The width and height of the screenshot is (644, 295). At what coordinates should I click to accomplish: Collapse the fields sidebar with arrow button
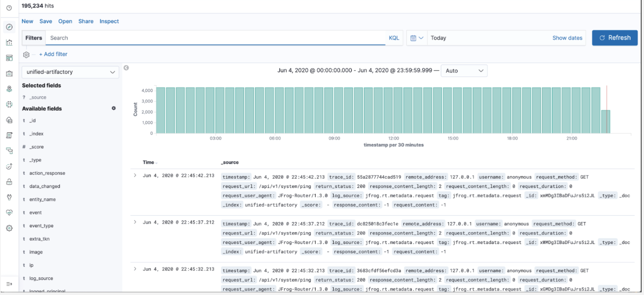click(x=126, y=68)
